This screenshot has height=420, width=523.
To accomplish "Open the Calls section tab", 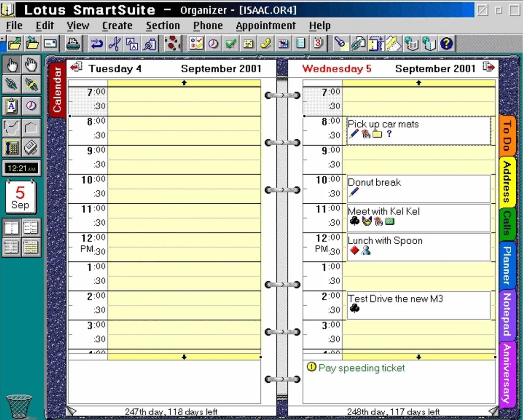I will coord(507,223).
